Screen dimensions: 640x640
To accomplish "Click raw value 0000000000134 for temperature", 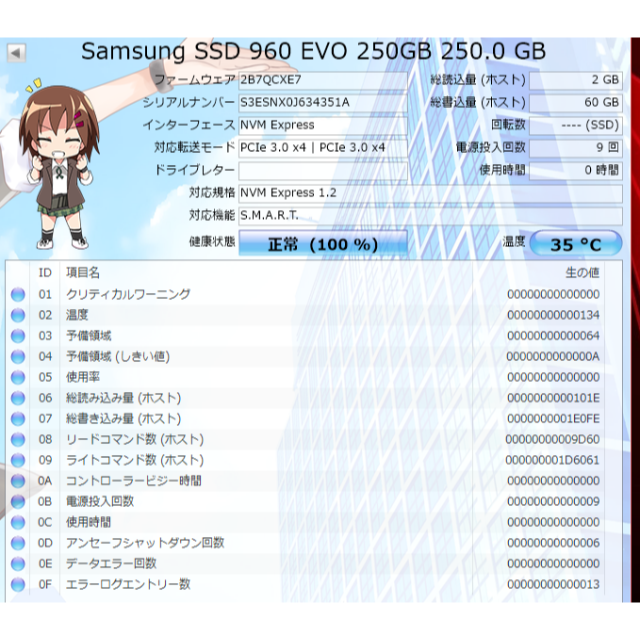I will tap(553, 315).
